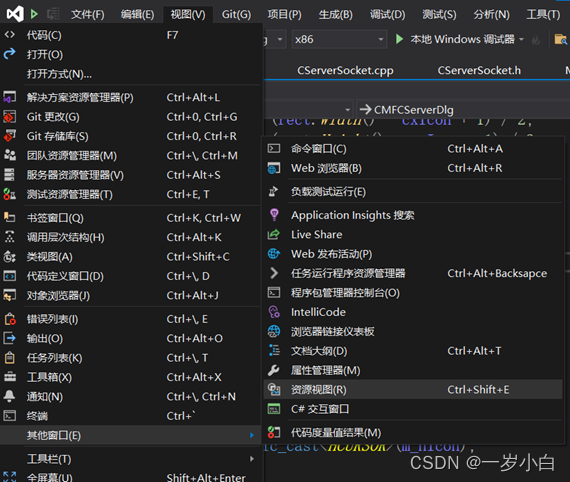Switch to the CServerSocket.h tab

479,70
